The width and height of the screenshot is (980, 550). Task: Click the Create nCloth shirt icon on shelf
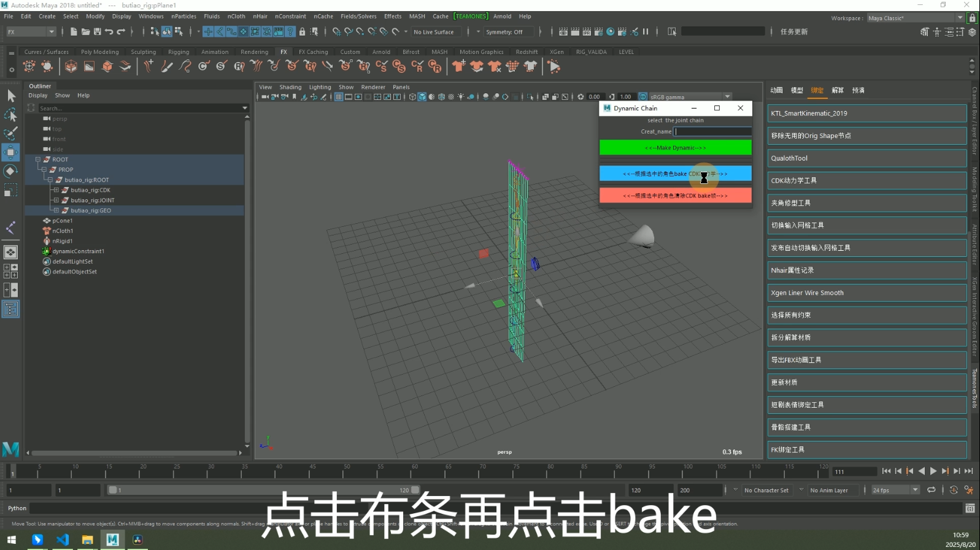pyautogui.click(x=458, y=66)
